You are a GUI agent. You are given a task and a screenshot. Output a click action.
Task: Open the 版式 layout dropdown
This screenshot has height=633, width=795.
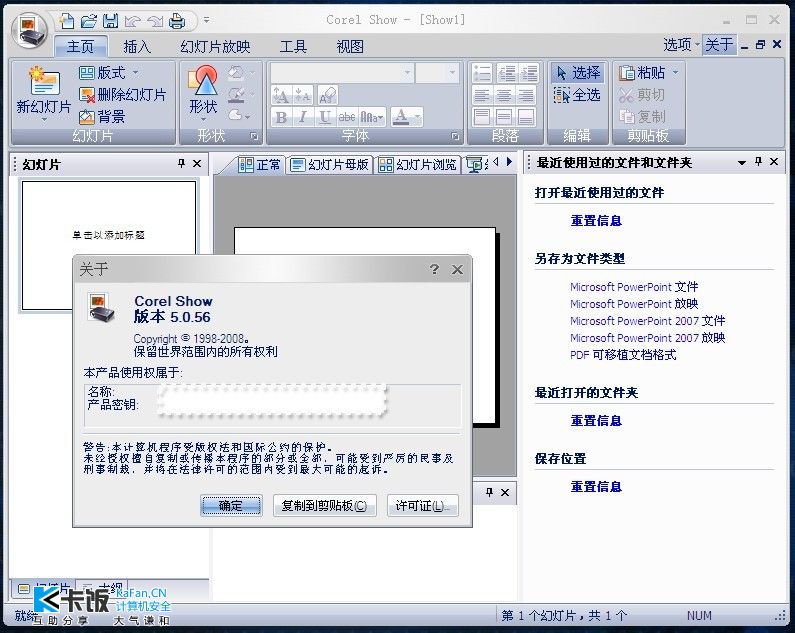tap(108, 73)
